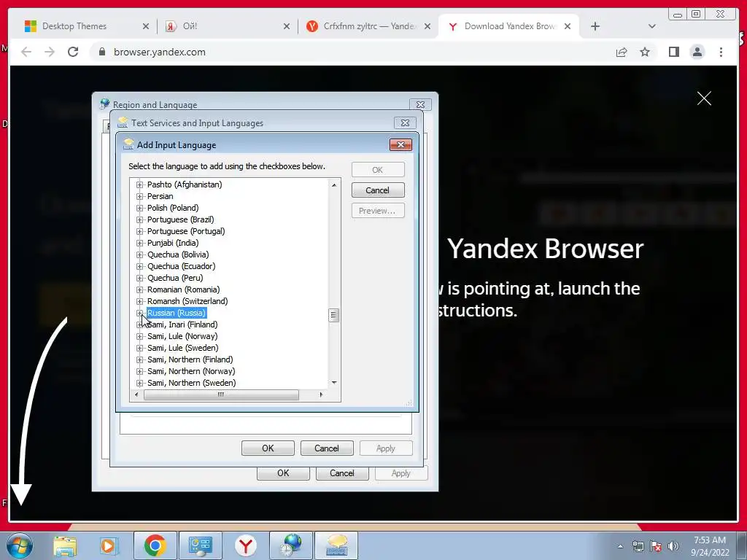This screenshot has height=560, width=747.
Task: Click horizontal scroll right arrow in list
Action: (x=321, y=394)
